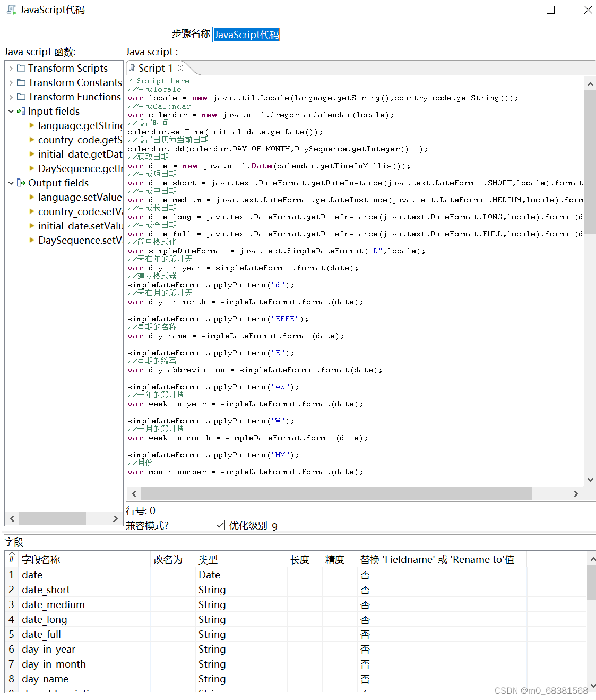Collapse the Output fields tree node
596x700 pixels.
coord(11,183)
